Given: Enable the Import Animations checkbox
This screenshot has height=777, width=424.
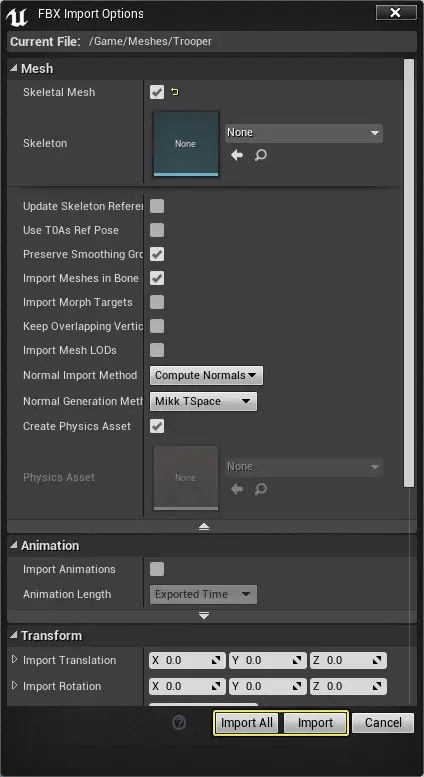Looking at the screenshot, I should tap(157, 569).
